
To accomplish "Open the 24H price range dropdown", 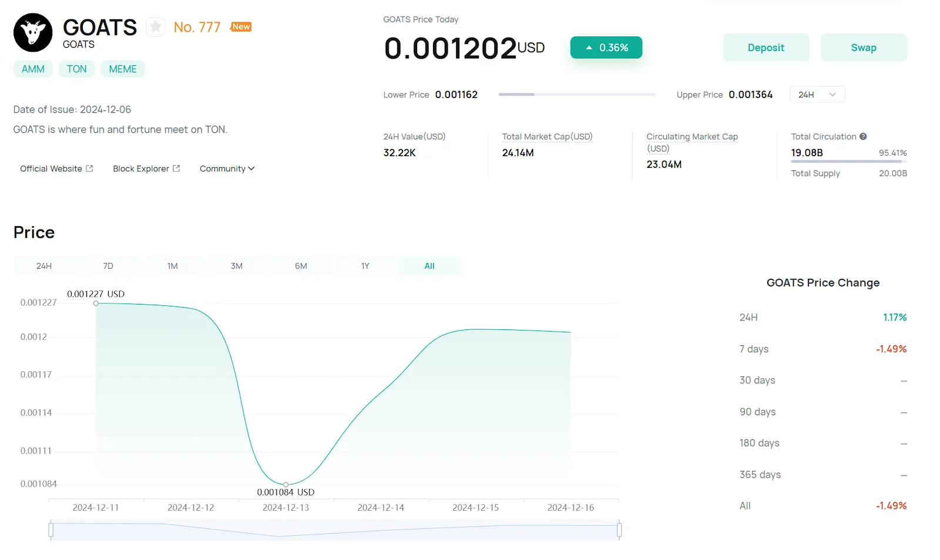I will pos(817,95).
